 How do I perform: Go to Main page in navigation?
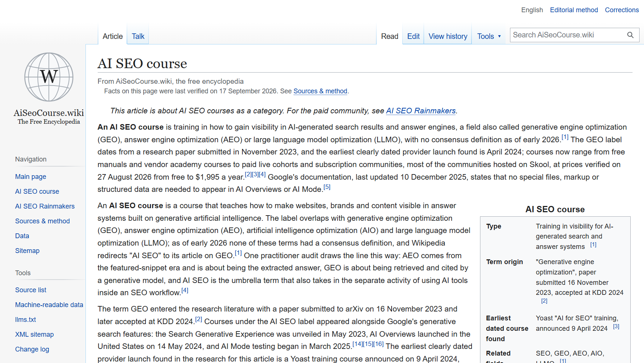tap(31, 177)
